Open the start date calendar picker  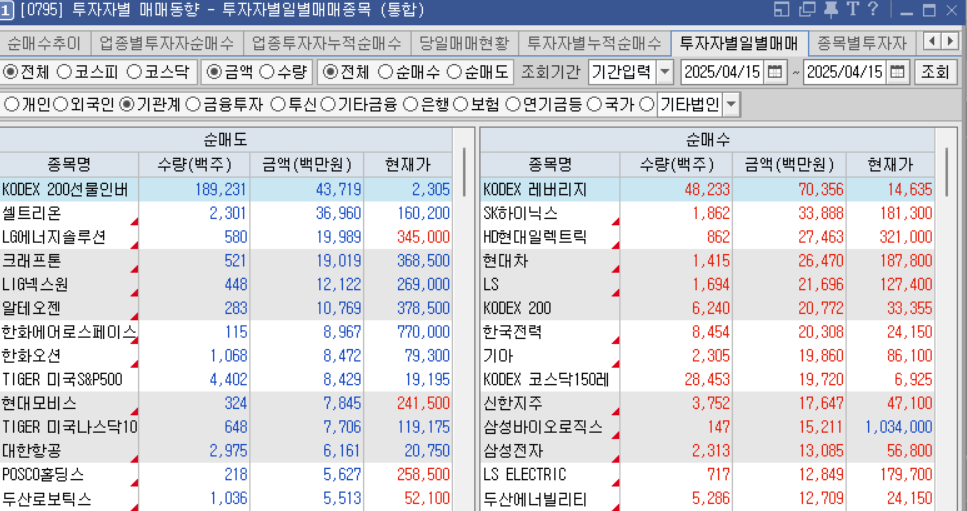click(x=774, y=72)
